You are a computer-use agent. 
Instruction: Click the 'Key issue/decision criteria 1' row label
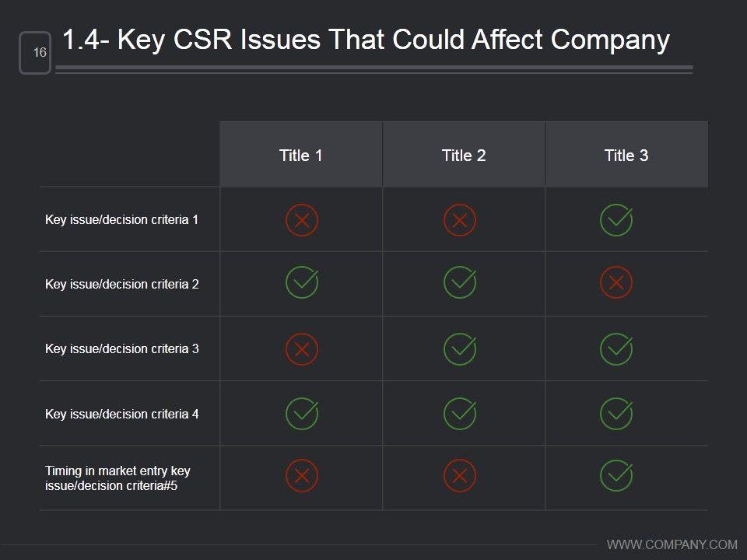tap(122, 219)
